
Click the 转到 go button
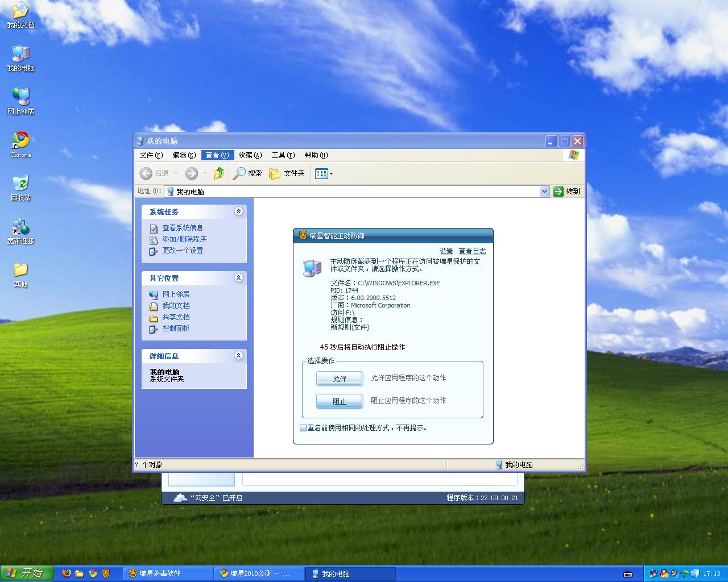click(x=567, y=192)
